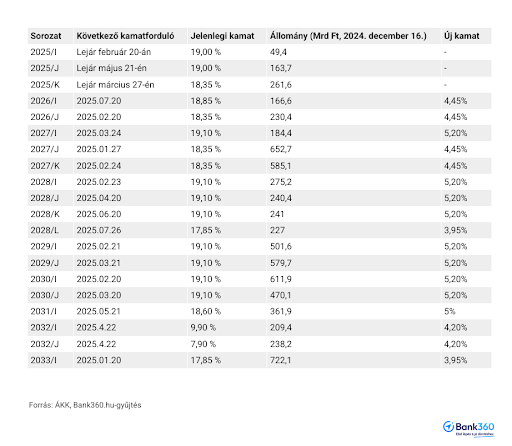Click the 9,90 % current rate cell
The image size is (512, 446).
[x=227, y=328]
